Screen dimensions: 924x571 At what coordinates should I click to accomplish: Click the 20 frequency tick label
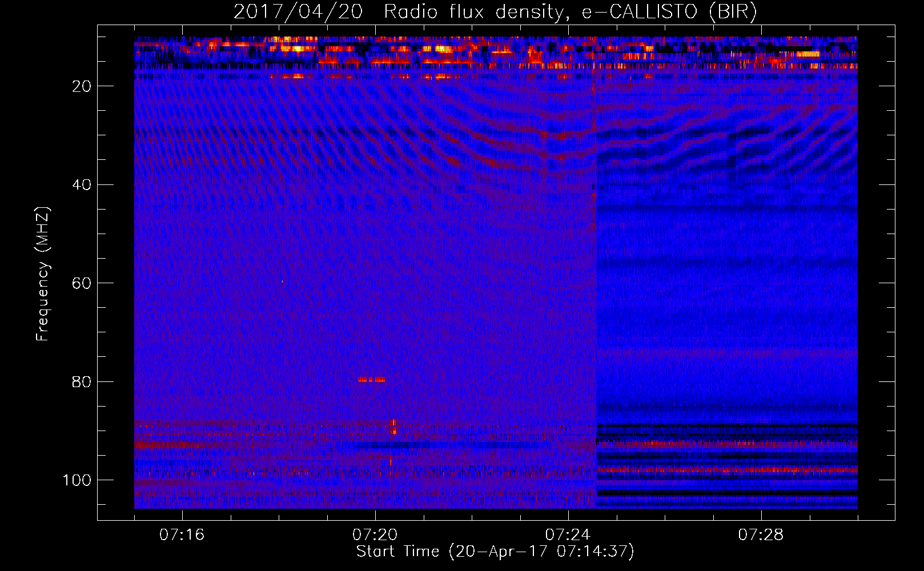click(82, 86)
